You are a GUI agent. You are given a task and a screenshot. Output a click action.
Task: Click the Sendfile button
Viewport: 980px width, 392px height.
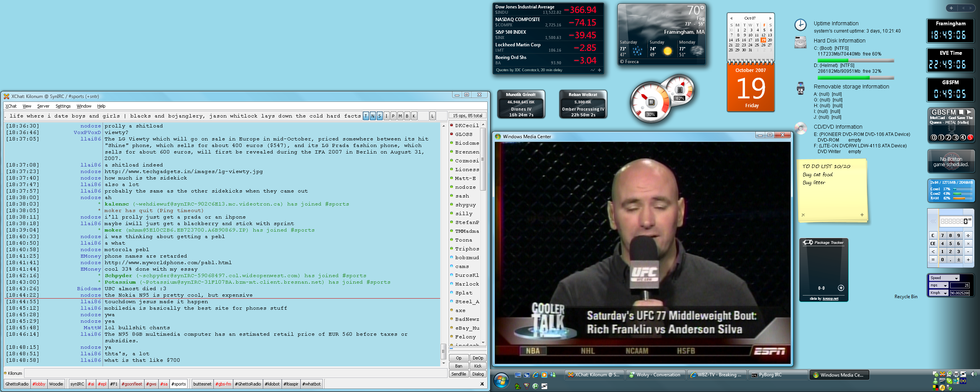pos(459,374)
